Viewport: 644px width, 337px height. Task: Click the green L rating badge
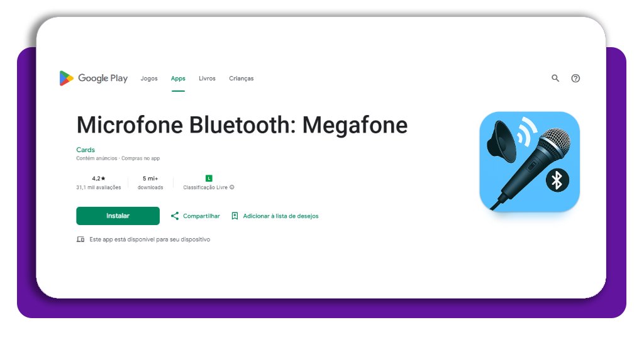coord(209,178)
